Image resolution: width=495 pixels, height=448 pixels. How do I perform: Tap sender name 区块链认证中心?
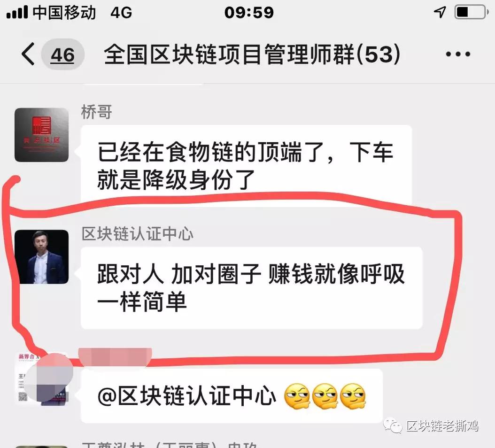click(137, 234)
